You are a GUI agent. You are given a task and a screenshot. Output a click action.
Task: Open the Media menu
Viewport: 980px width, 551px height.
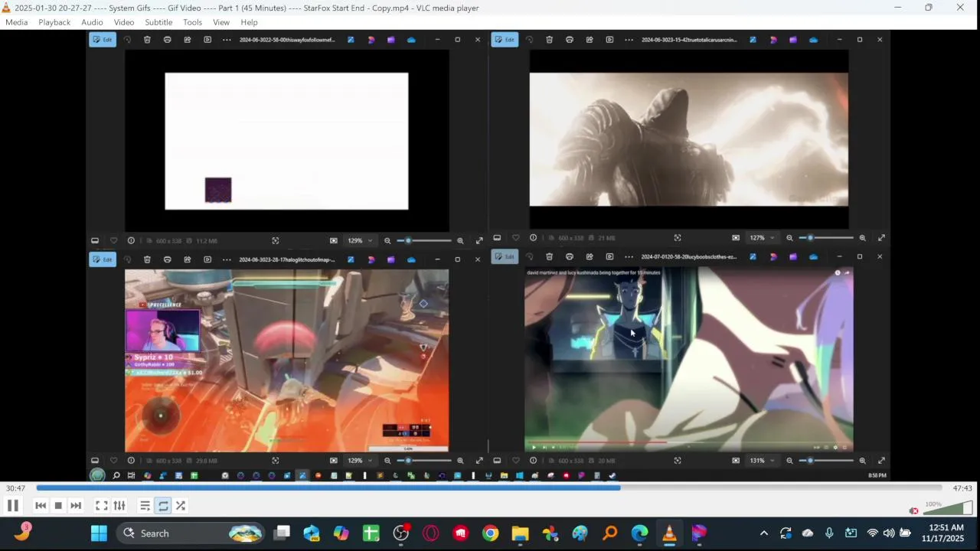point(16,22)
